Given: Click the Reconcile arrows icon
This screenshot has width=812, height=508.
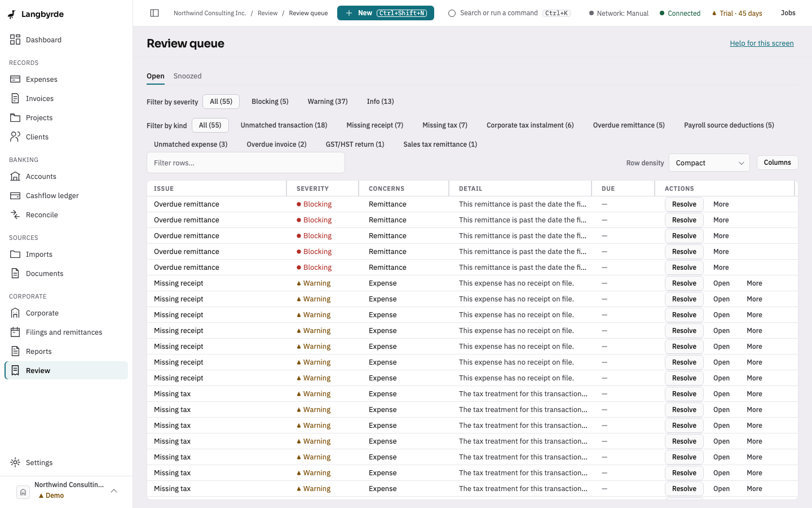Looking at the screenshot, I should click(15, 214).
